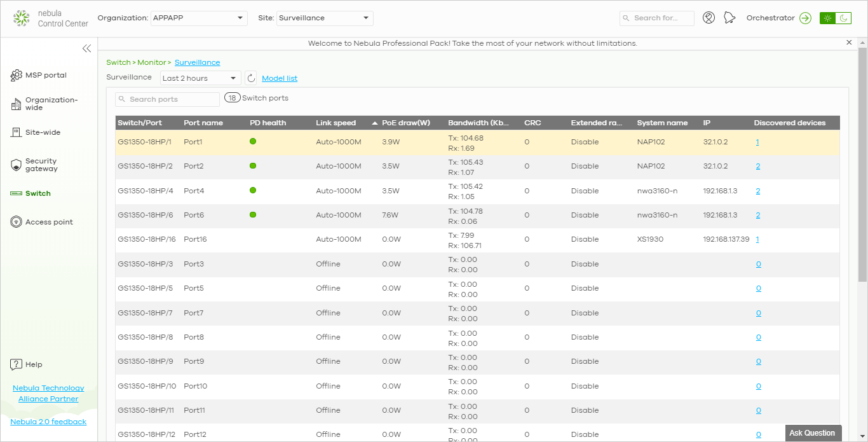The height and width of the screenshot is (442, 868).
Task: Click GS1350-18HP/10 cell
Action: click(147, 386)
